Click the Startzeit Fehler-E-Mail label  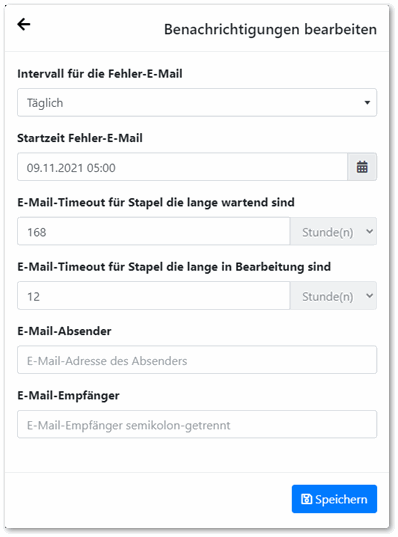80,138
